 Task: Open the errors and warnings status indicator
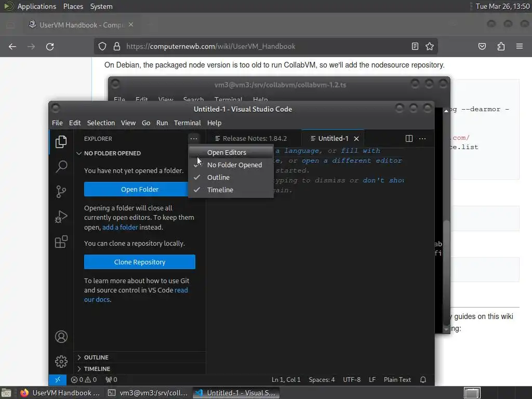(84, 380)
